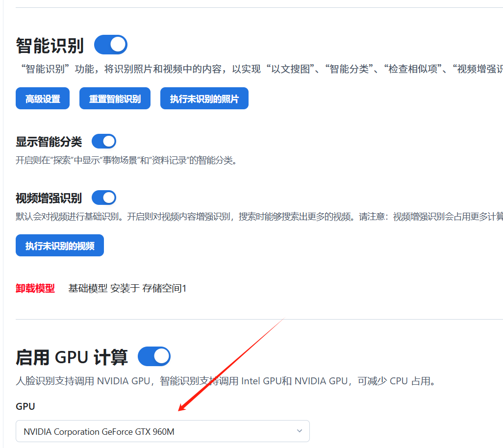The width and height of the screenshot is (503, 448).
Task: Click 执行未识别的视频 button
Action: (60, 246)
